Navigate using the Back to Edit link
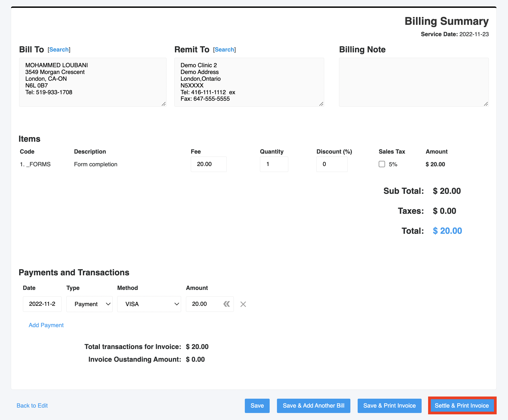 tap(32, 405)
